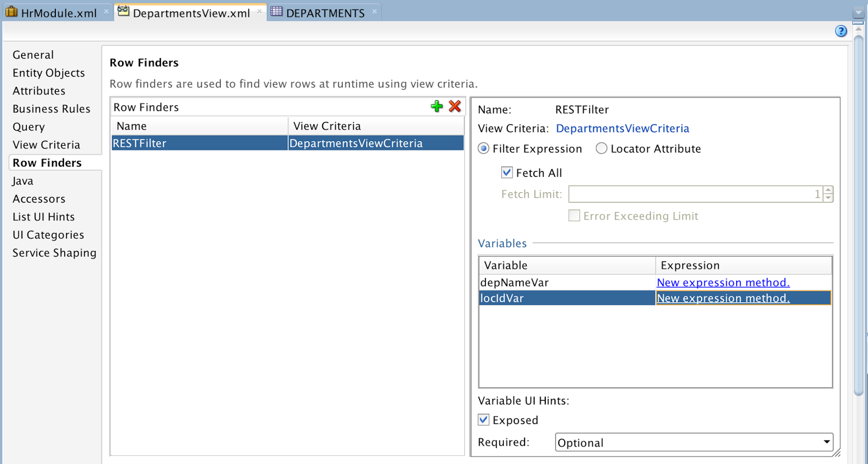Screen dimensions: 868x464
Task: Delete the selected row finder with the red X
Action: [455, 106]
